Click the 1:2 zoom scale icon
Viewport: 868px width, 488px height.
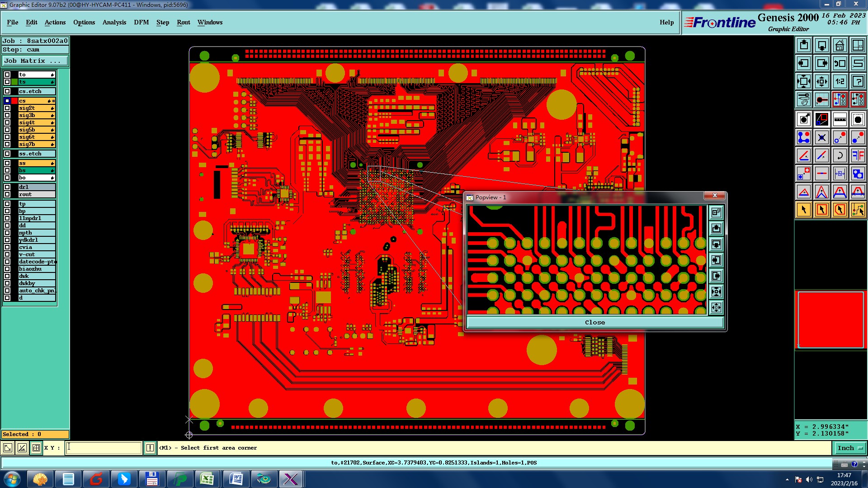[840, 81]
